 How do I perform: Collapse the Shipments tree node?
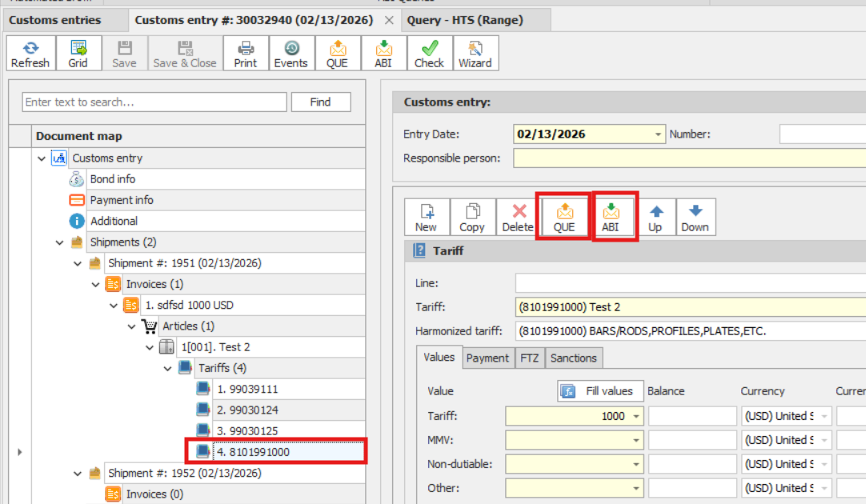[60, 242]
